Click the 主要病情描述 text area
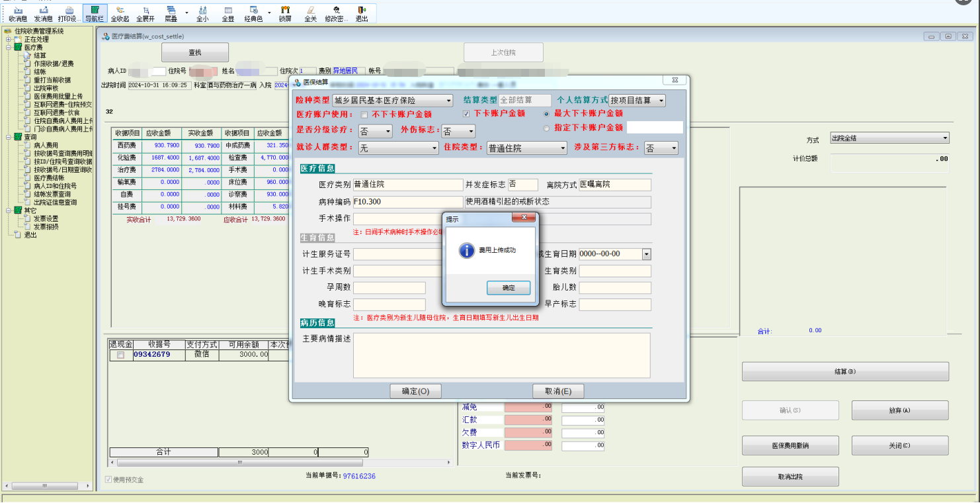The image size is (980, 503). (501, 355)
